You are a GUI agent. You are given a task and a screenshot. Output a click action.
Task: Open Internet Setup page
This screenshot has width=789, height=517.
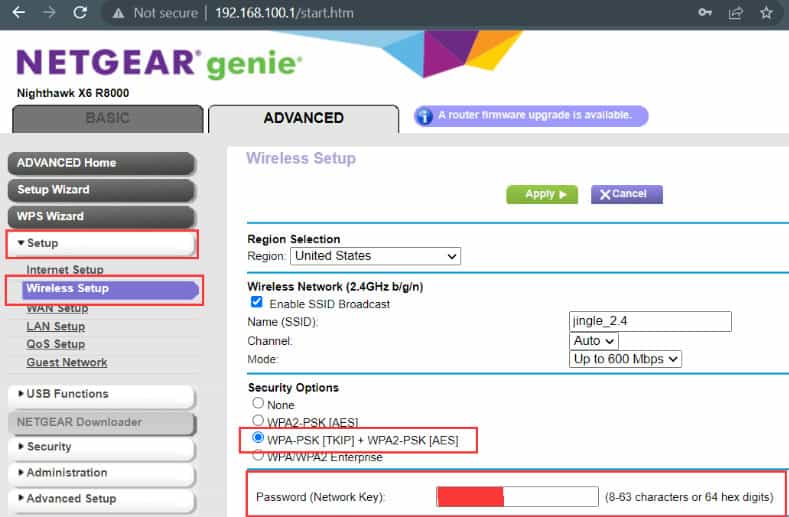(65, 270)
